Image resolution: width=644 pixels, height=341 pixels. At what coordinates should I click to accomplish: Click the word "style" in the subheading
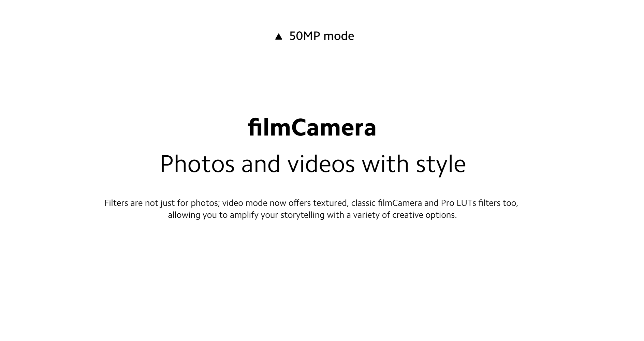[x=441, y=165]
